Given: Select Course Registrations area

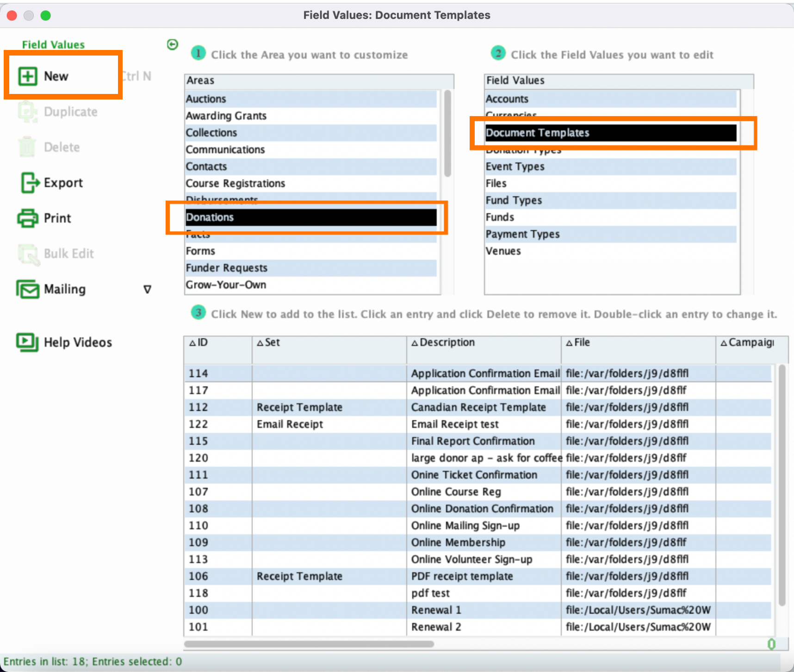Looking at the screenshot, I should click(310, 183).
